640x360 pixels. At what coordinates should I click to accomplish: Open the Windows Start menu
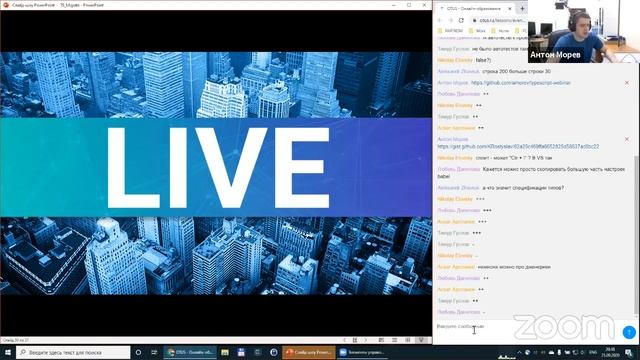pos(7,352)
